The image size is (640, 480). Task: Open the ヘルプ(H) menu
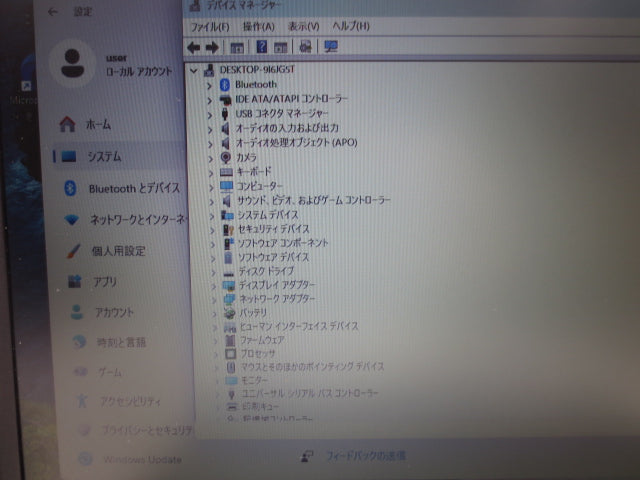(x=351, y=26)
